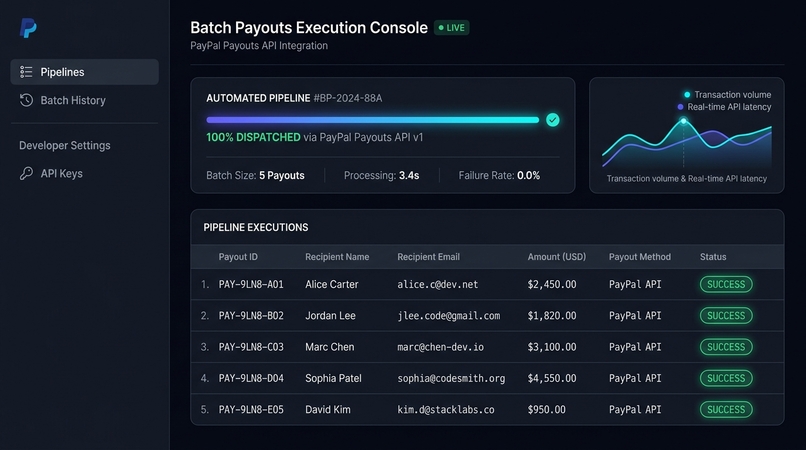Click payout ID PAY-9LN8-B02
806x450 pixels.
click(x=251, y=316)
